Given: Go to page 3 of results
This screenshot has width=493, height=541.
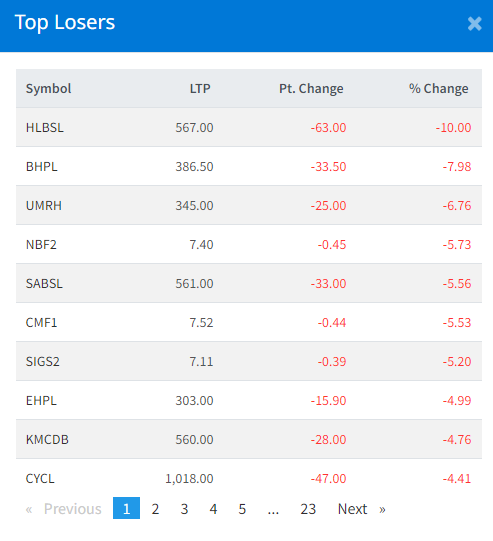Looking at the screenshot, I should point(184,509).
